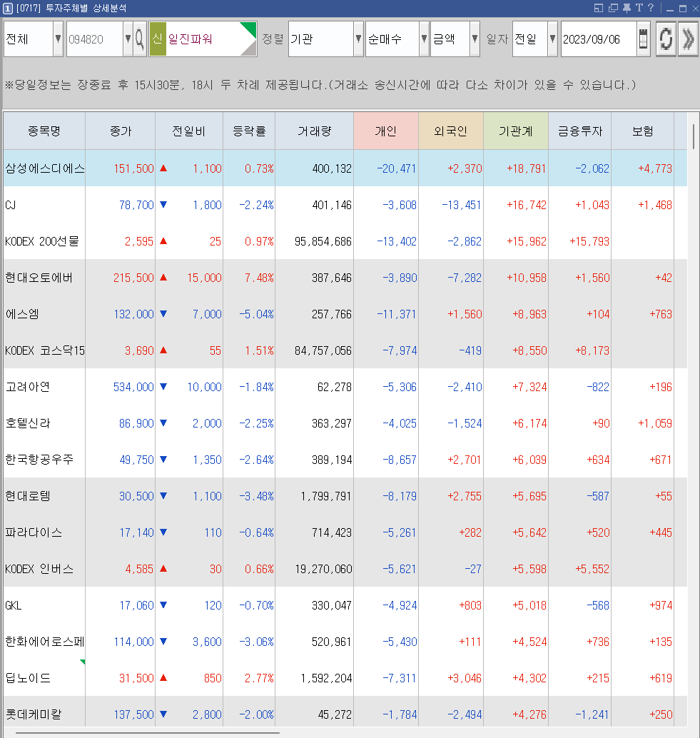Click the refresh button in the toolbar
The width and height of the screenshot is (700, 738).
[666, 39]
